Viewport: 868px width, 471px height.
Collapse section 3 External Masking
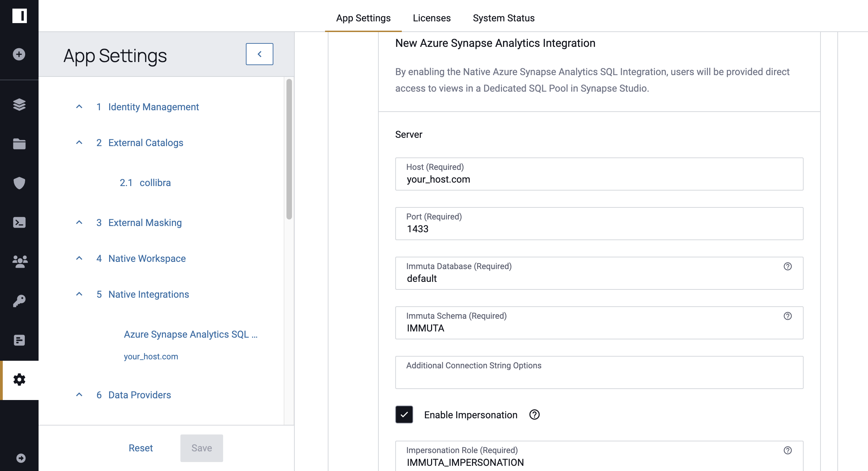[x=80, y=222]
